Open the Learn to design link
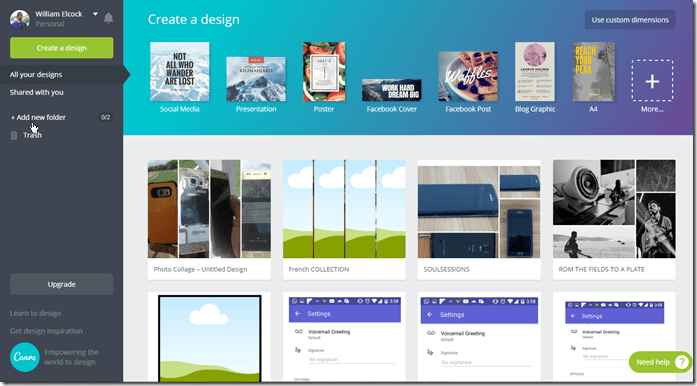The image size is (697, 386). [36, 314]
